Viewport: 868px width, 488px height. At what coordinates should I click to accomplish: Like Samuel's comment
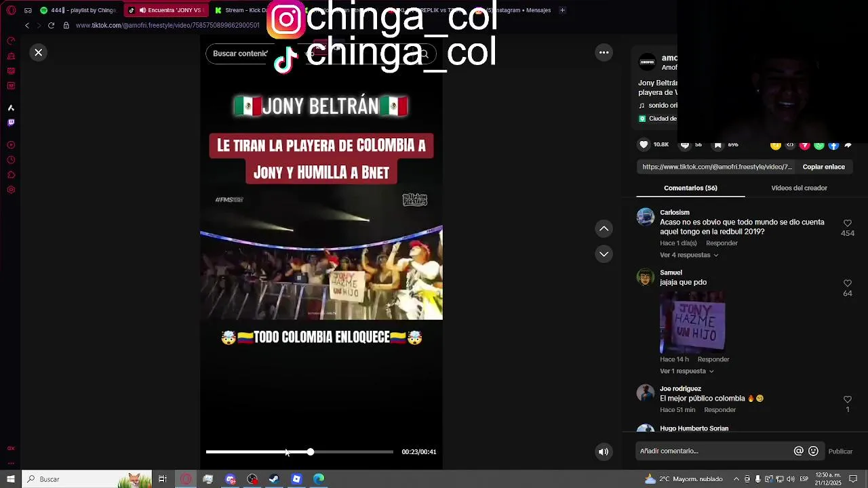click(x=847, y=283)
